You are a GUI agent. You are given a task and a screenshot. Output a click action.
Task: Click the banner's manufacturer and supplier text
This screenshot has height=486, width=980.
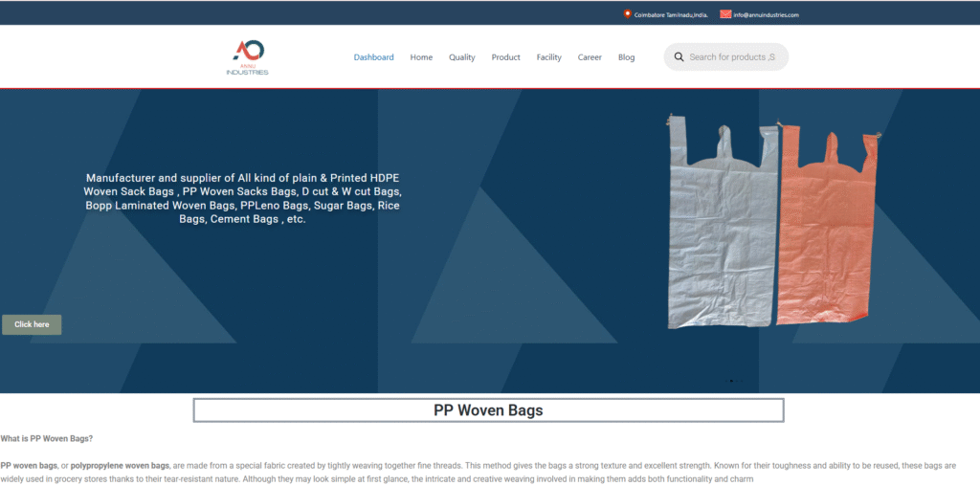point(242,199)
